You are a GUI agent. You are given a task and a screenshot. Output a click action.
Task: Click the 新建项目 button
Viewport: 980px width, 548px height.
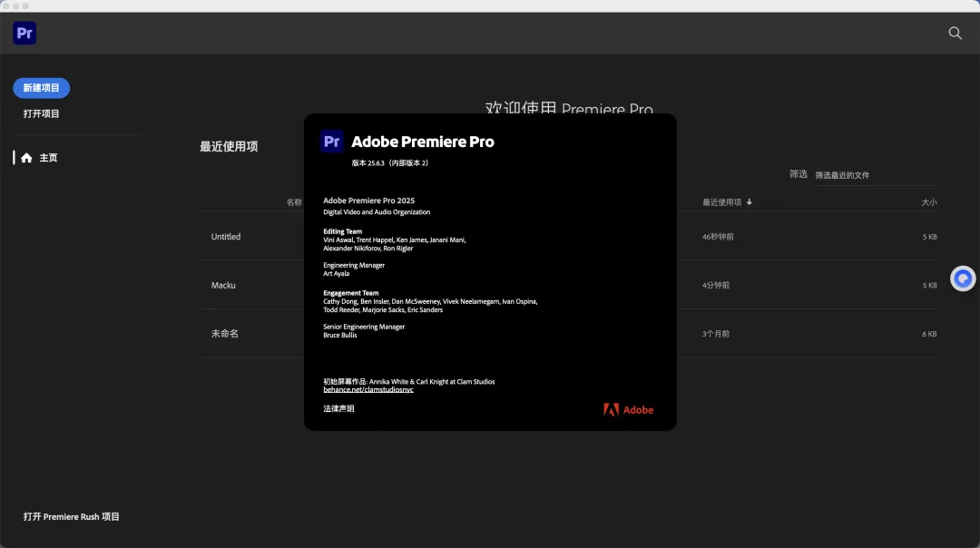[41, 88]
